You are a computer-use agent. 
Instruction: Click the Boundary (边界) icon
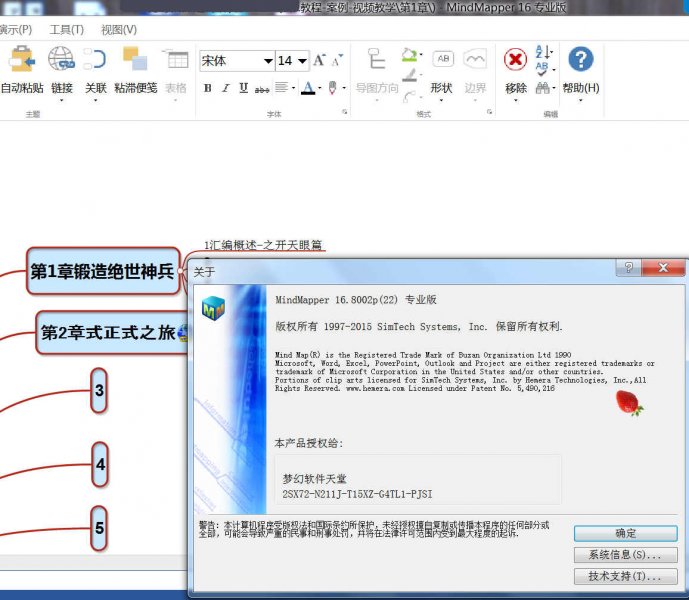tap(475, 59)
